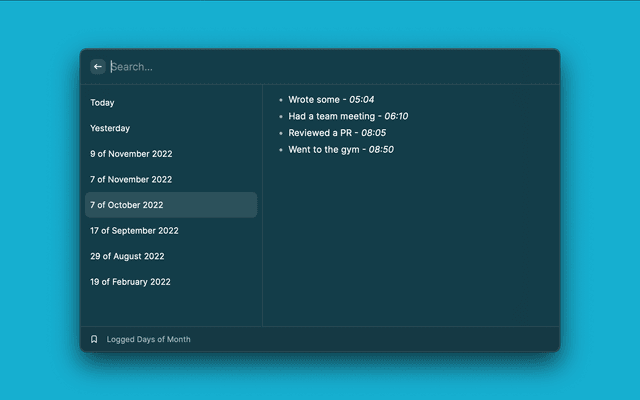
Task: Click the 06:10 timestamp
Action: pyautogui.click(x=396, y=116)
